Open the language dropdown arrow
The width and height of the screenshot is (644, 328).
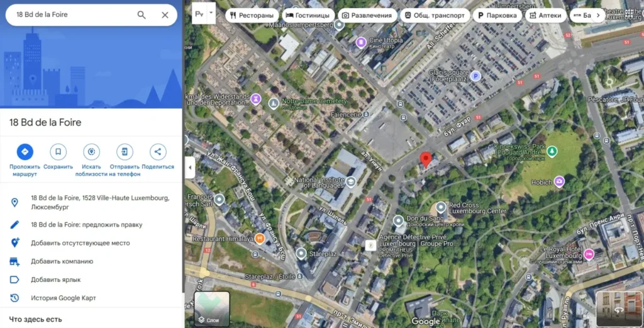tap(211, 13)
